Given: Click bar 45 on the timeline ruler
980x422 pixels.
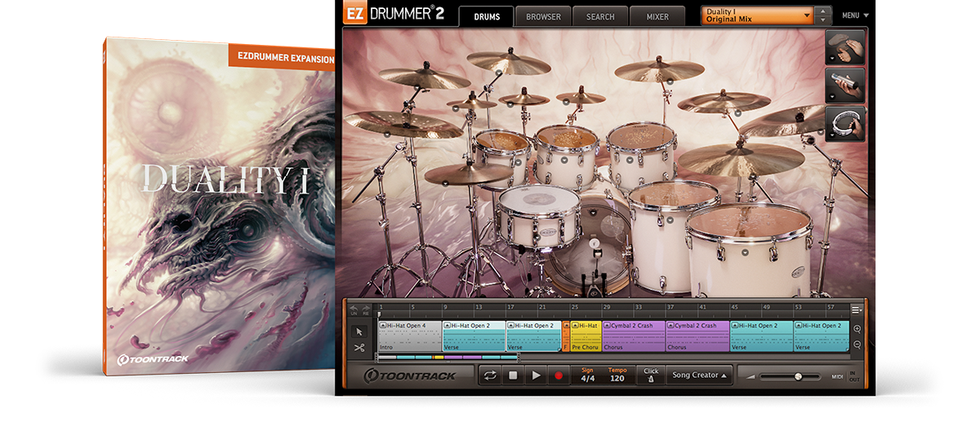Looking at the screenshot, I should click(x=733, y=309).
